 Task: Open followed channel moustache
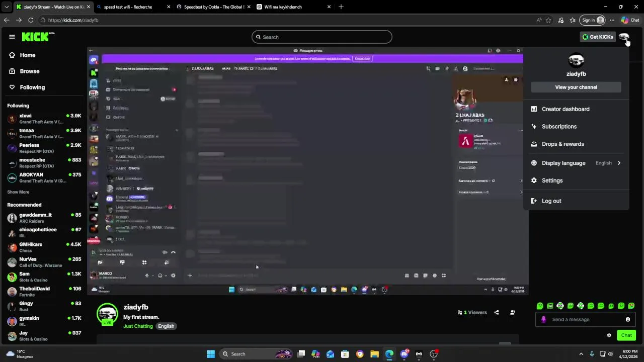pyautogui.click(x=44, y=163)
